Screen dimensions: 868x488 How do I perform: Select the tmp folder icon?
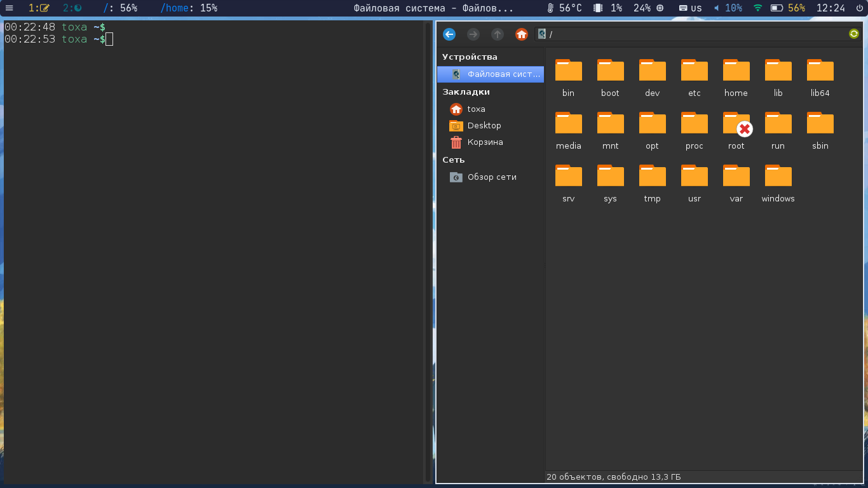point(653,175)
